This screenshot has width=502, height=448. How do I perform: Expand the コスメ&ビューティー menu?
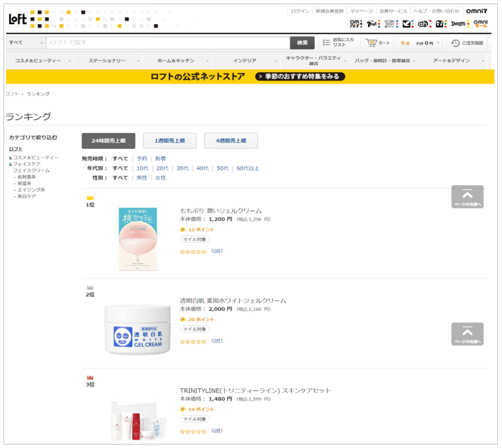pyautogui.click(x=40, y=60)
